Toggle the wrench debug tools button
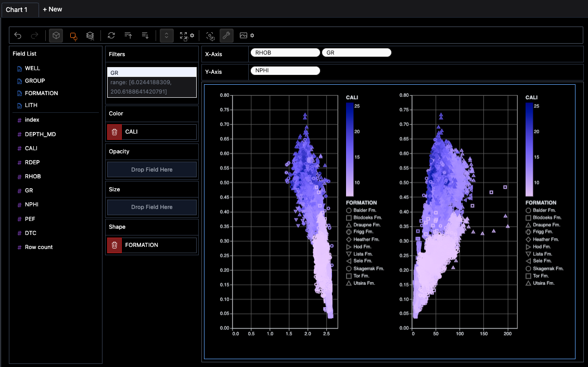 click(x=226, y=35)
